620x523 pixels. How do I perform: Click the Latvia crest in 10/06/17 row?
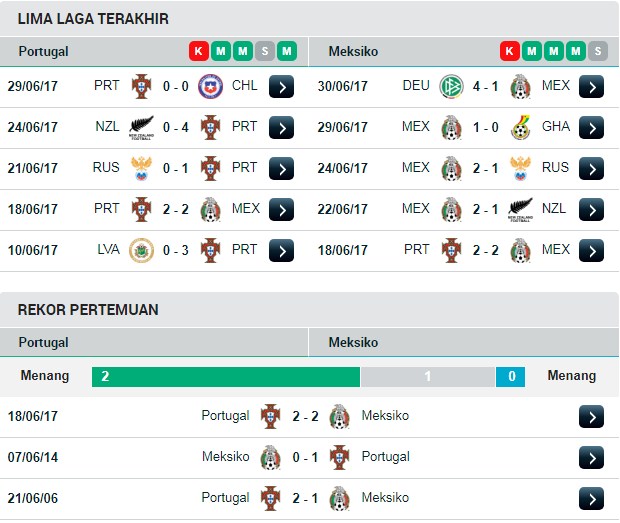pyautogui.click(x=141, y=250)
